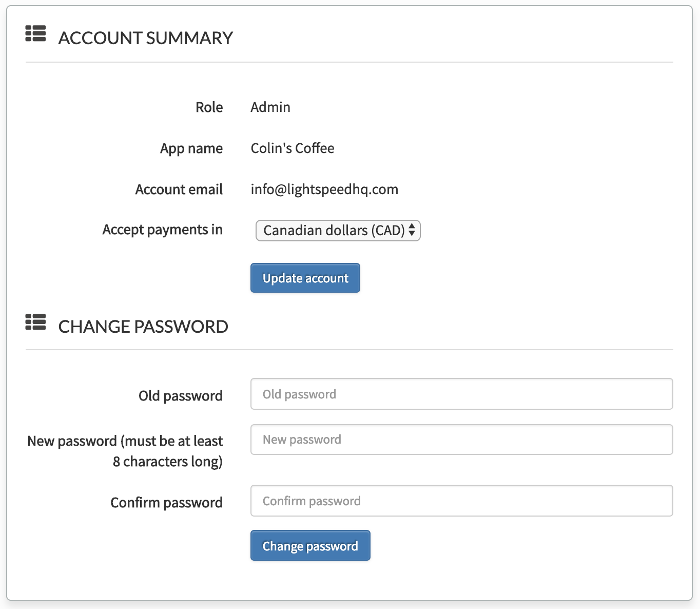Screen dimensions: 700x609
Task: Click the list icon beside Account Summary
Action: [x=35, y=34]
